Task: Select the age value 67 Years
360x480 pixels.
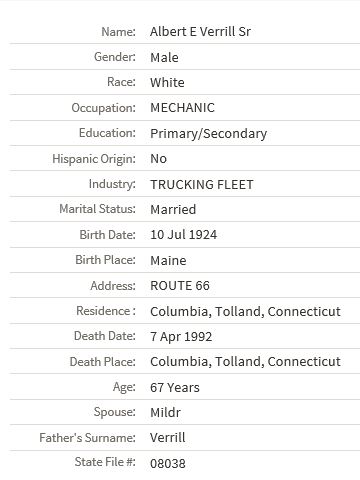Action: pyautogui.click(x=175, y=387)
